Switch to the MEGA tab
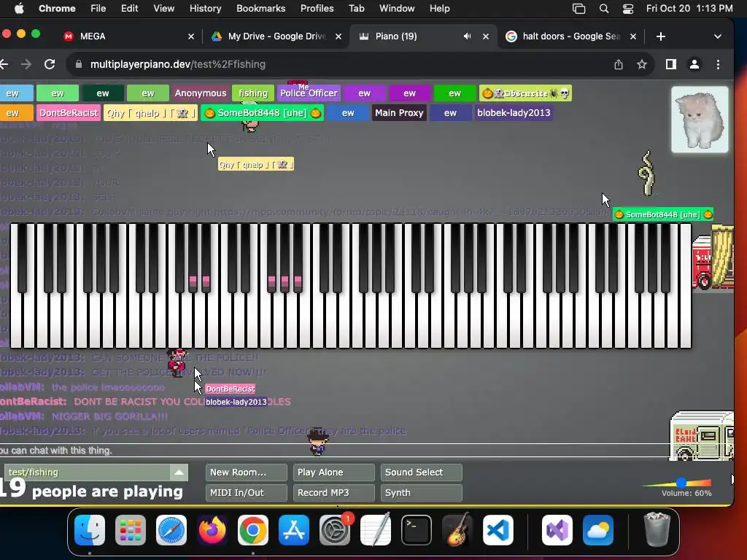This screenshot has height=560, width=747. point(128,36)
